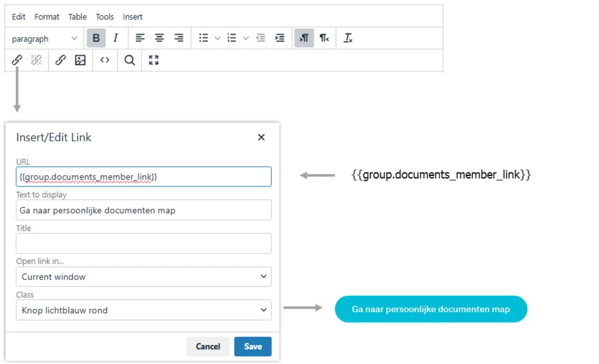Toggle left-to-right text direction button

pyautogui.click(x=304, y=38)
